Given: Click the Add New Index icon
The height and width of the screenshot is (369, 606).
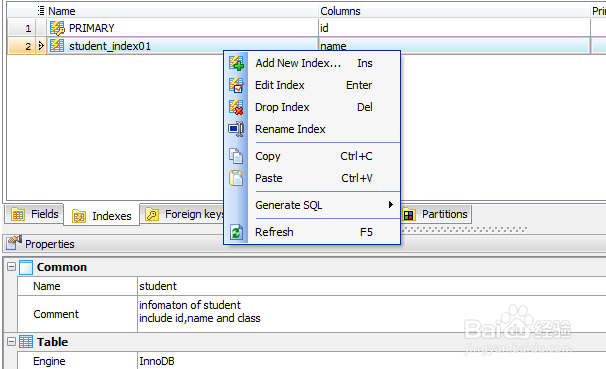Looking at the screenshot, I should pos(236,63).
